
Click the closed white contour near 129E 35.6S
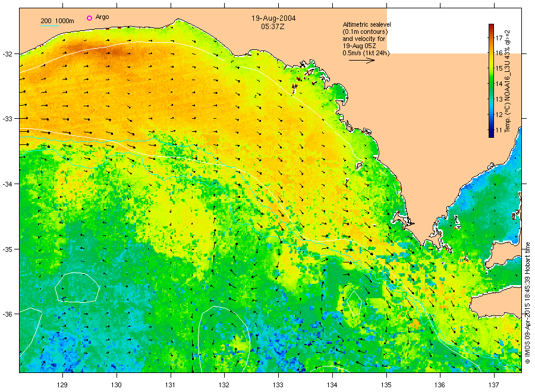[x=77, y=287]
